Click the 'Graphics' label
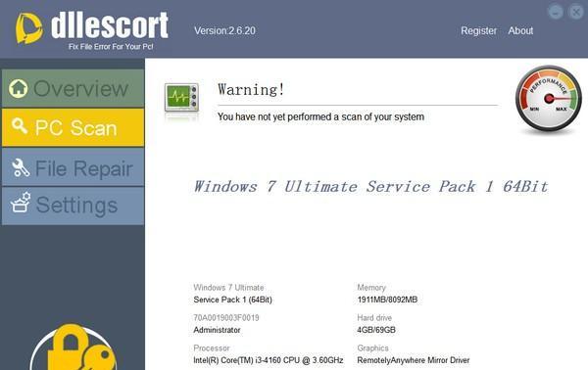 point(372,348)
